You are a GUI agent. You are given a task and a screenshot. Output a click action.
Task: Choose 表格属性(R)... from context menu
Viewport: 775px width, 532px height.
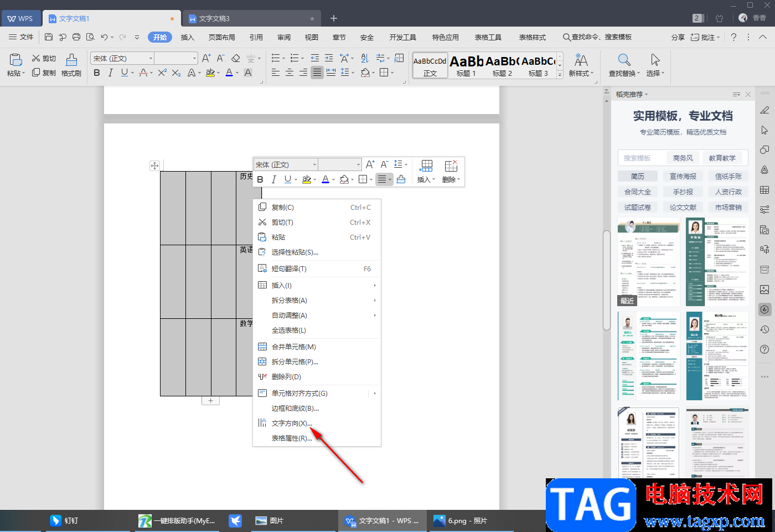pyautogui.click(x=317, y=438)
